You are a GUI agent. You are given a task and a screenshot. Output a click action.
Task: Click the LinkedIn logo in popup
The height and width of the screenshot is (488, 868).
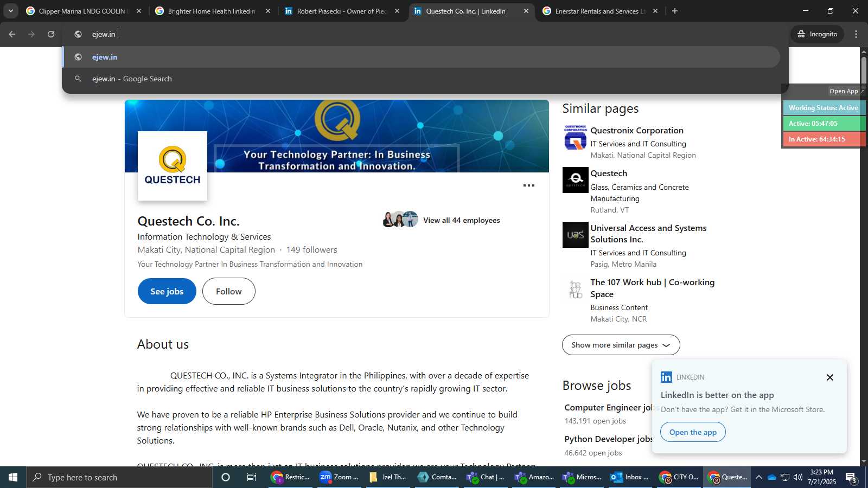point(667,377)
